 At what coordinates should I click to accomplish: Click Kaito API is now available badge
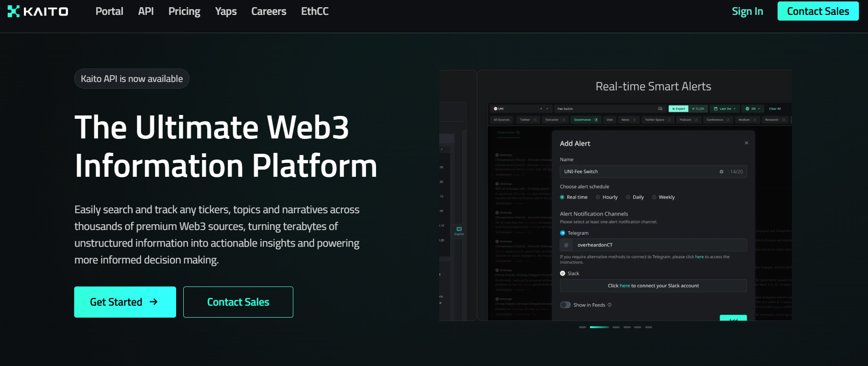coord(132,79)
